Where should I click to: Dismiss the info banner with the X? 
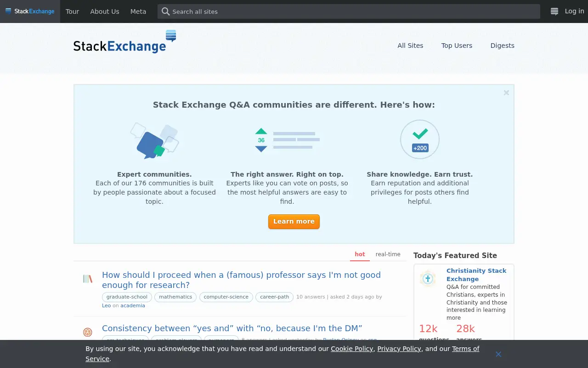tap(506, 92)
